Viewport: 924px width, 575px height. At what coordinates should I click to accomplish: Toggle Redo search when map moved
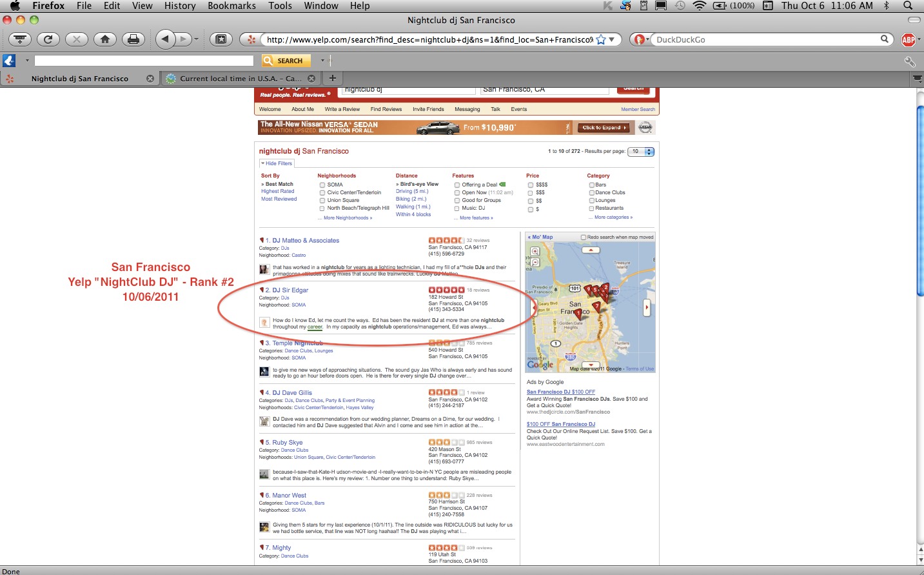click(x=584, y=237)
